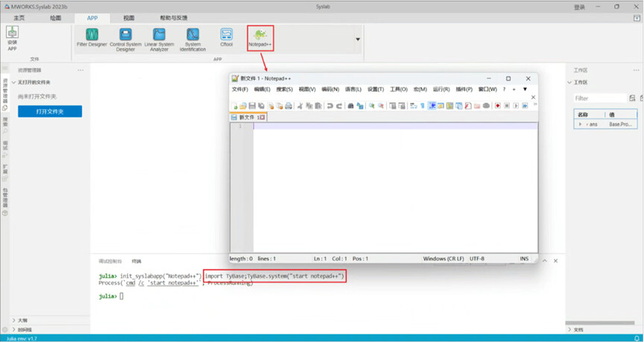This screenshot has width=644, height=342.
Task: Toggle the indent guide icon in Notepad++
Action: click(432, 106)
